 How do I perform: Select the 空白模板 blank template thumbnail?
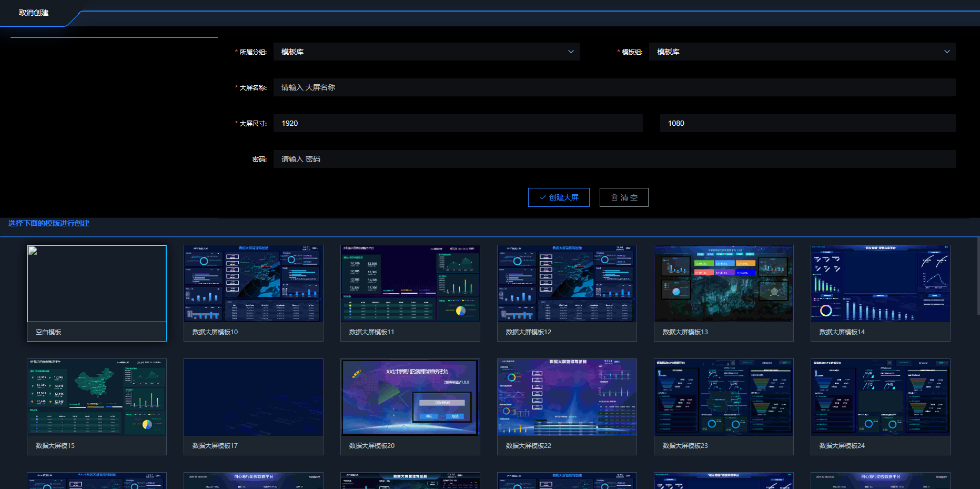click(97, 284)
